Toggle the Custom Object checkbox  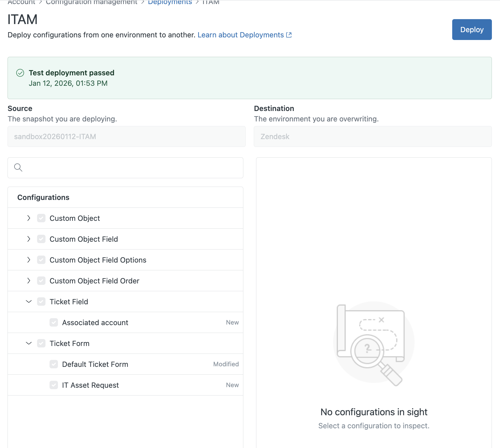coord(41,218)
